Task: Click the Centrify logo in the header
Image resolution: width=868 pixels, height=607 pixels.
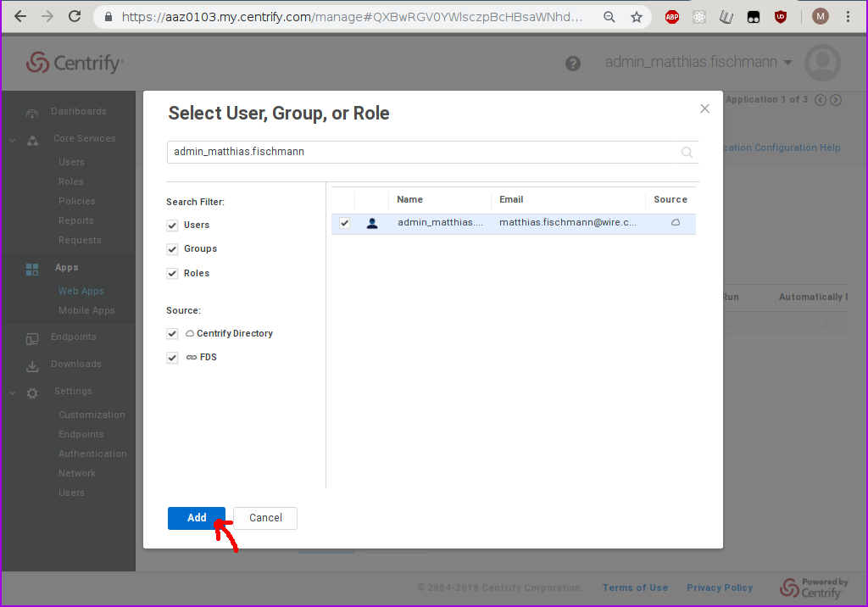Action: coord(75,63)
